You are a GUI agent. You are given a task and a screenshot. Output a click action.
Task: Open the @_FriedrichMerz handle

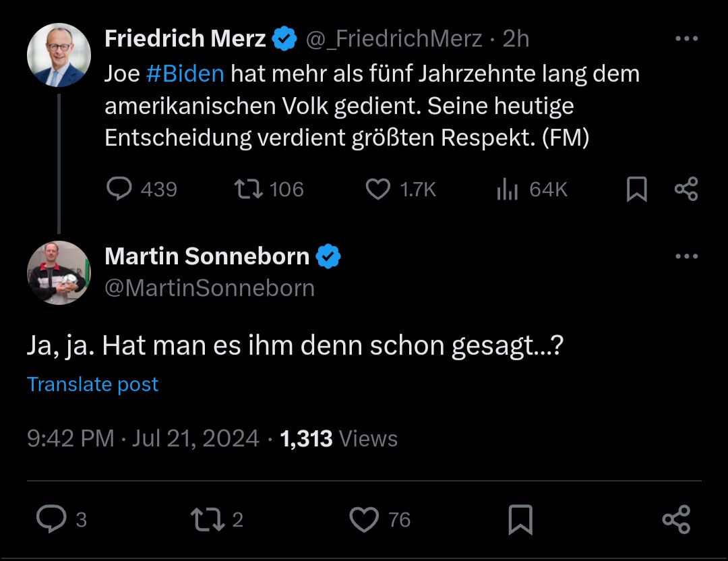(x=394, y=39)
